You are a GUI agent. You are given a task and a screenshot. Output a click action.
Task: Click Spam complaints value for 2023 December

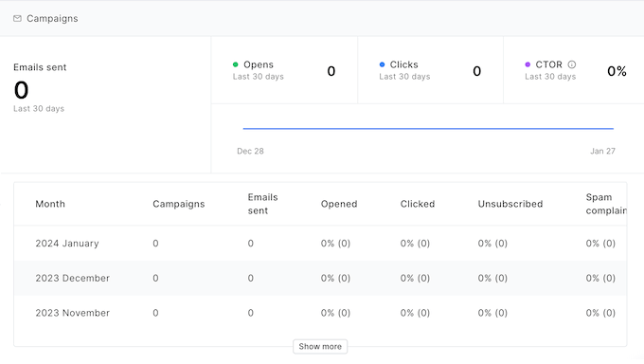click(600, 278)
